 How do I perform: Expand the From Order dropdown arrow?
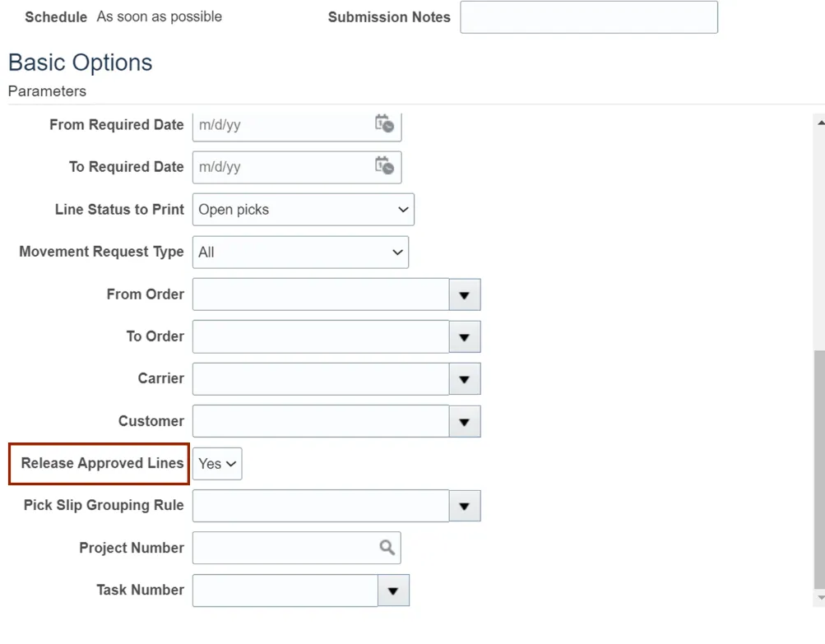click(465, 294)
